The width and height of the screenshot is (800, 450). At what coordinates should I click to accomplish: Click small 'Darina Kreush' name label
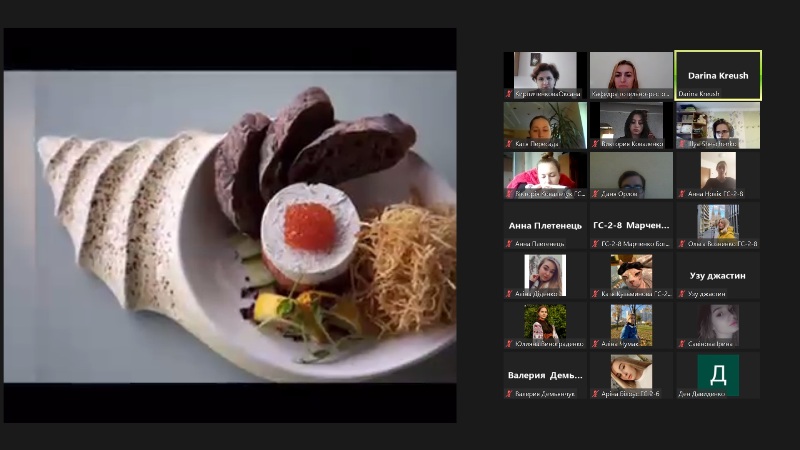[699, 94]
